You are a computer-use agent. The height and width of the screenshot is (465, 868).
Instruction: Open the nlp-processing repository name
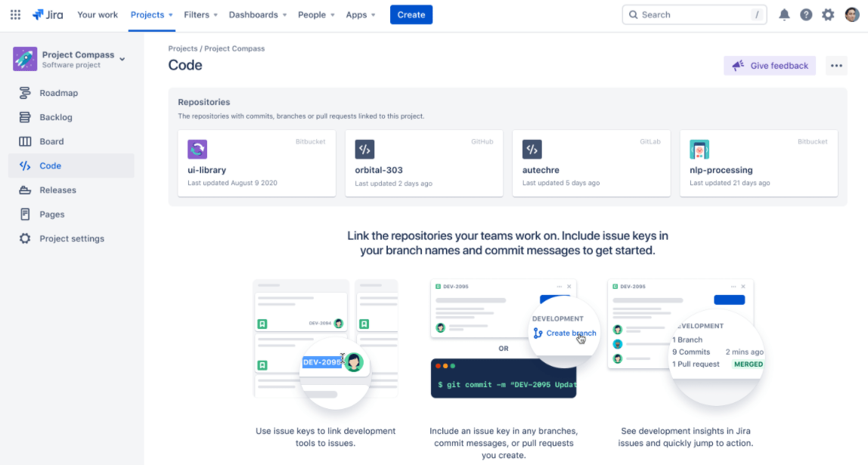click(x=721, y=170)
